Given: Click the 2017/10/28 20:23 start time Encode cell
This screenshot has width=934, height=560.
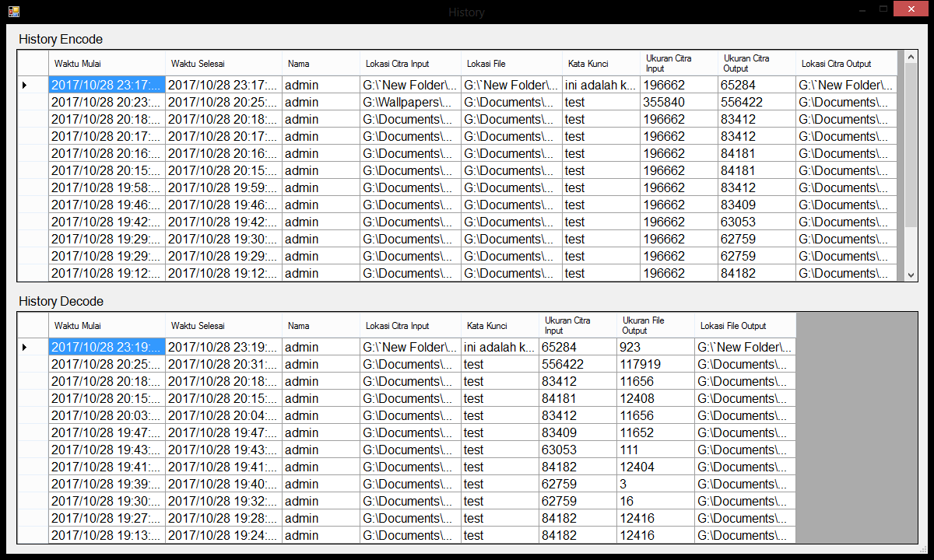Looking at the screenshot, I should 107,103.
